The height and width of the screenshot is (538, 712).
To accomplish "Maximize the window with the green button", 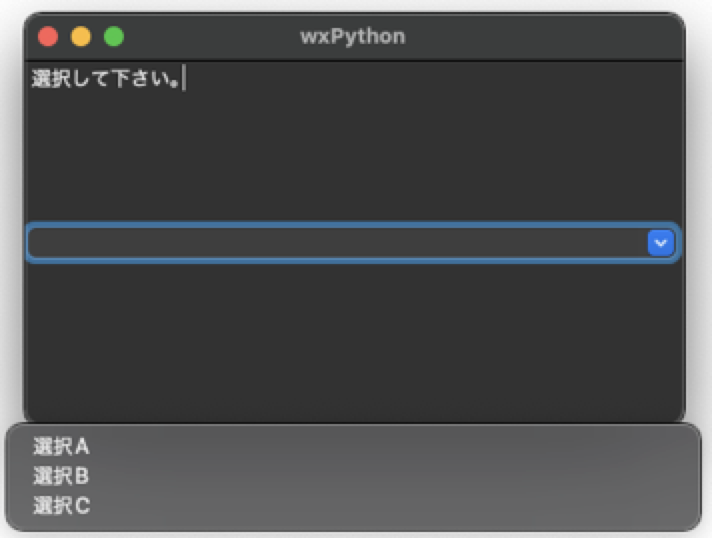I will click(114, 36).
